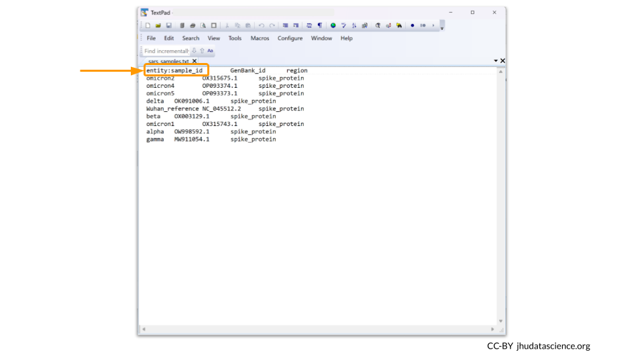
Task: Click the Page Setup square toolbar icon
Action: point(213,25)
